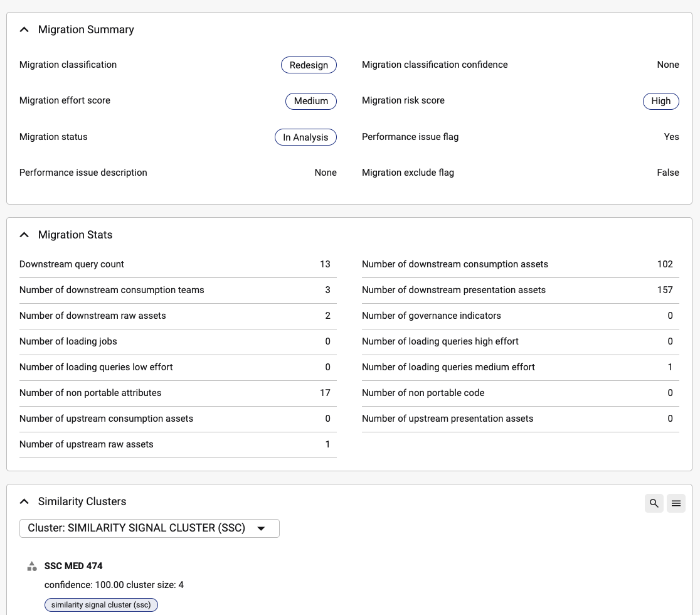
Task: Click the Redesign classification badge
Action: click(x=309, y=65)
